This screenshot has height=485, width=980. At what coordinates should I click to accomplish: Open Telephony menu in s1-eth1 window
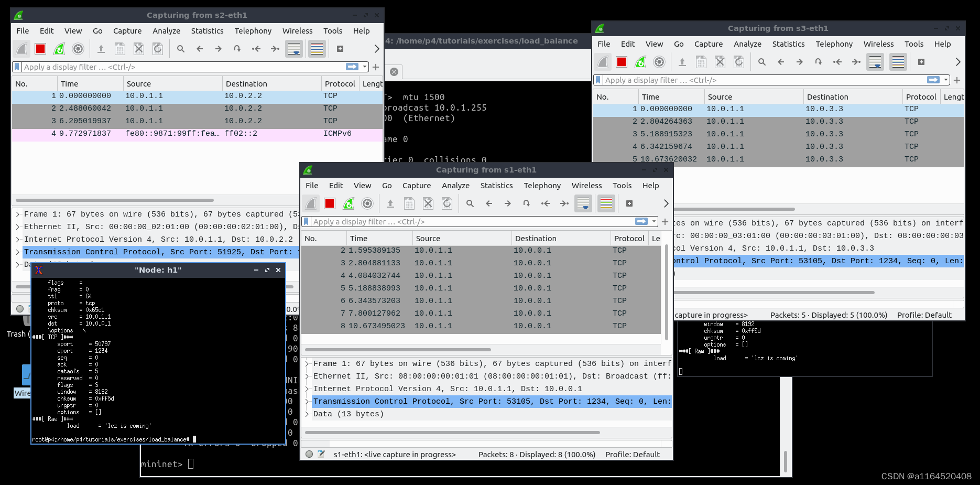542,186
